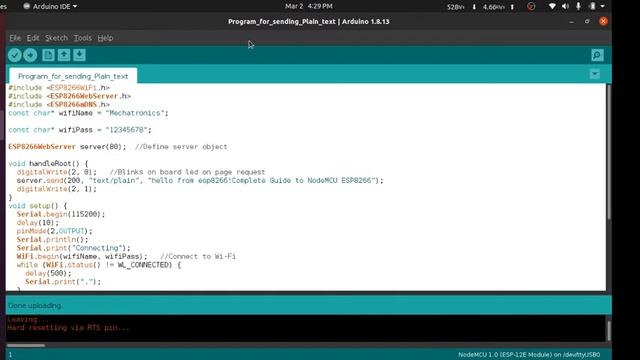Open the Sketch menu
640x360 pixels.
coord(56,38)
